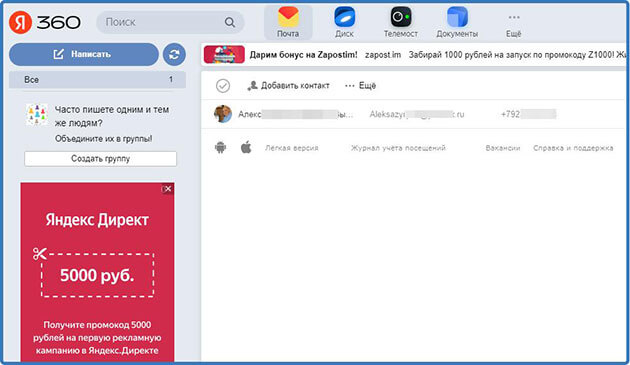Open the Zapostim banner thumbnail
The height and width of the screenshot is (365, 630).
tap(224, 55)
